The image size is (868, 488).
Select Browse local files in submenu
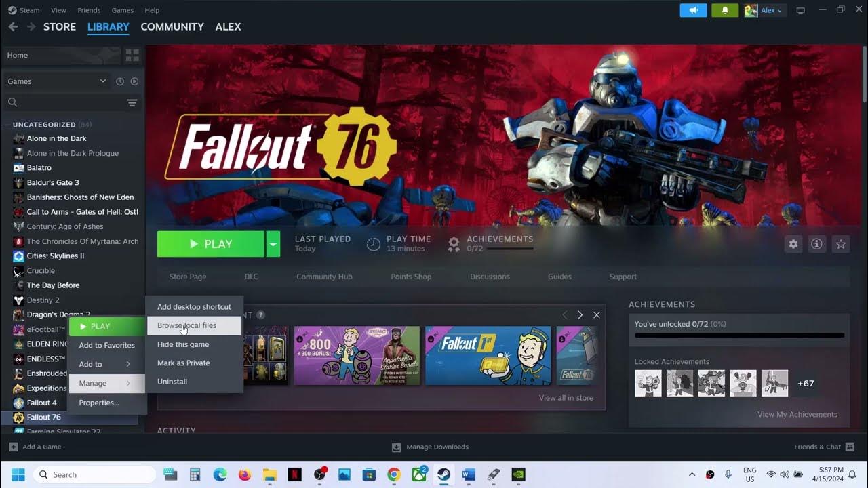[194, 325]
